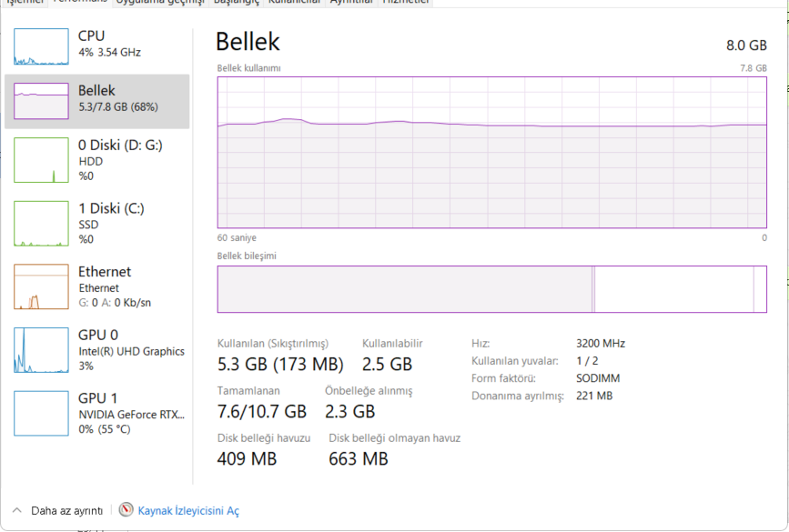The image size is (789, 532).
Task: Click standby portion of Bellek bileşimi bar
Action: pyautogui.click(x=674, y=289)
